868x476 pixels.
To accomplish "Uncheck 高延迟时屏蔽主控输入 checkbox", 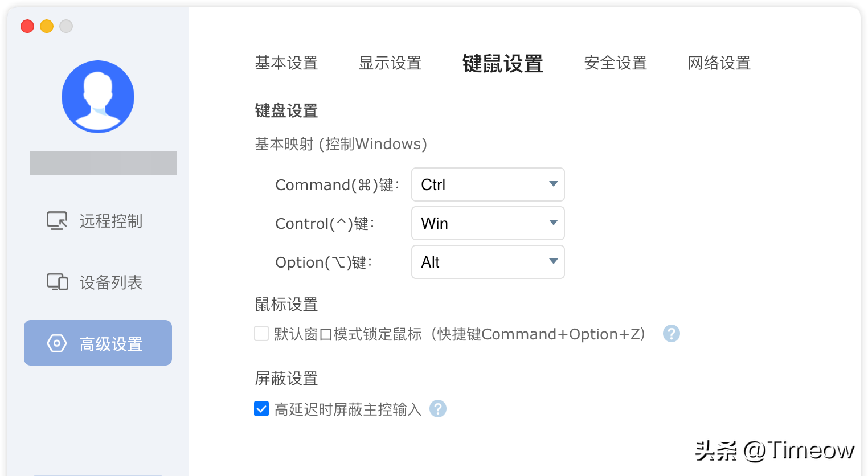I will coord(261,409).
